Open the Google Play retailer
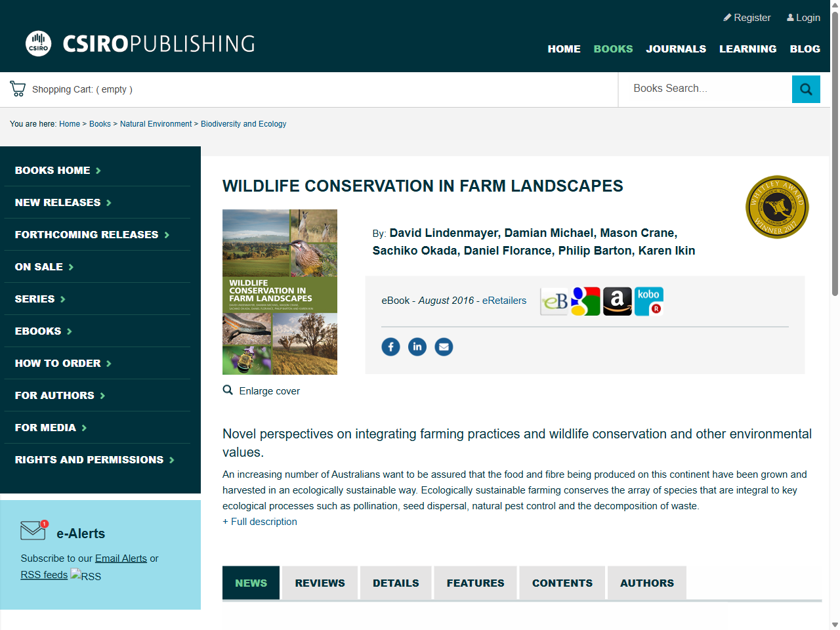The height and width of the screenshot is (630, 840). click(585, 301)
